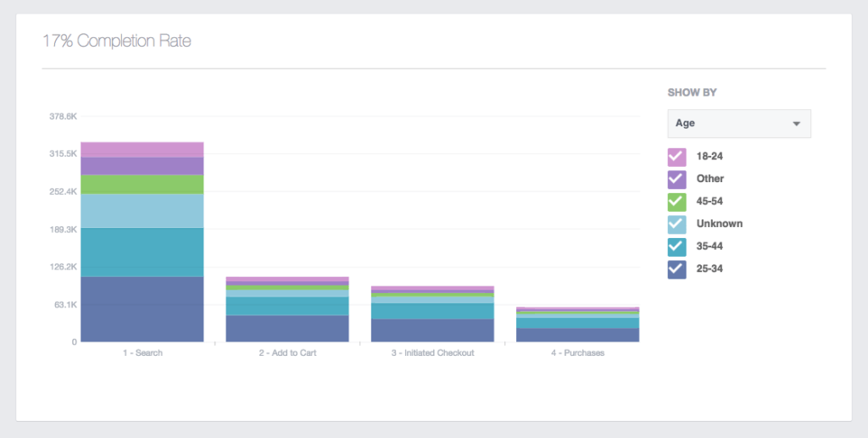Screen dimensions: 868x438
Task: Click the dropdown arrow next to Age
Action: (796, 124)
